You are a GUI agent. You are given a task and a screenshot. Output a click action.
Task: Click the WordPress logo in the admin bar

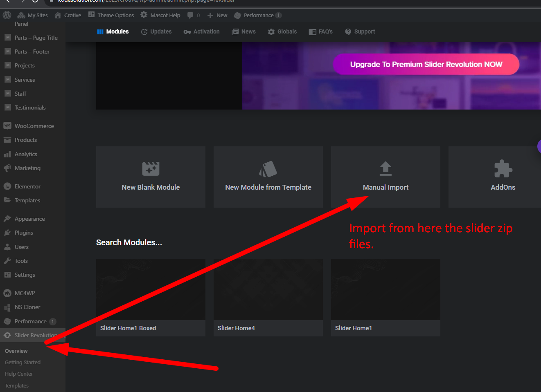tap(7, 15)
